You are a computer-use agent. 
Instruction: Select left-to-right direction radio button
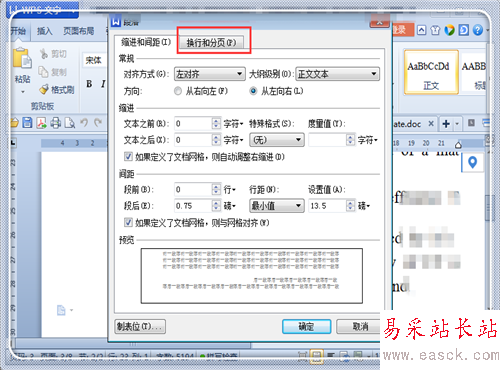tap(253, 91)
